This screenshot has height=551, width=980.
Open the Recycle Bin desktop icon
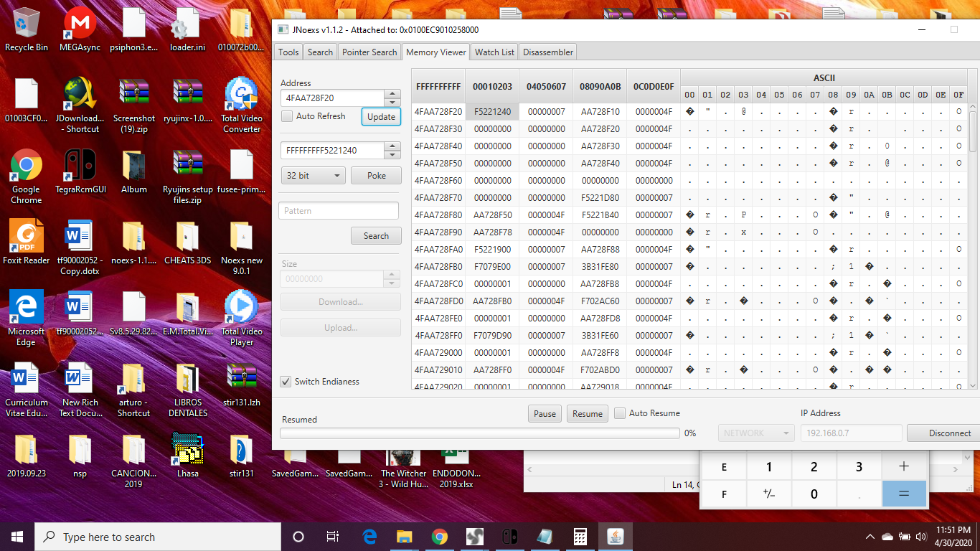[27, 29]
